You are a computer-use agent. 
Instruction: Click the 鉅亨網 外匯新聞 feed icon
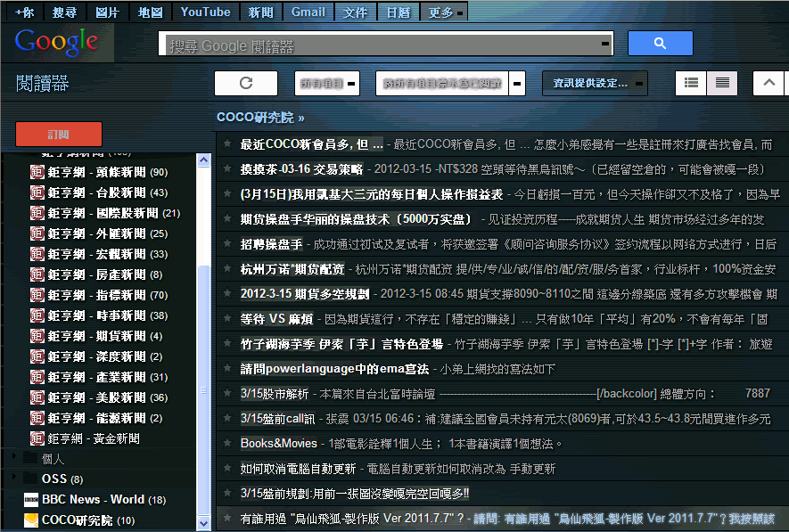click(37, 233)
